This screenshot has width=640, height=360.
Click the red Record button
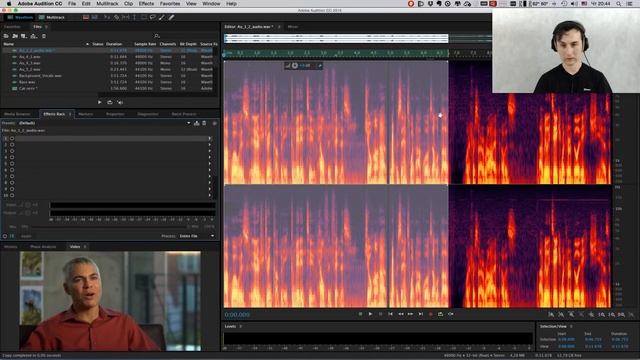click(x=430, y=314)
